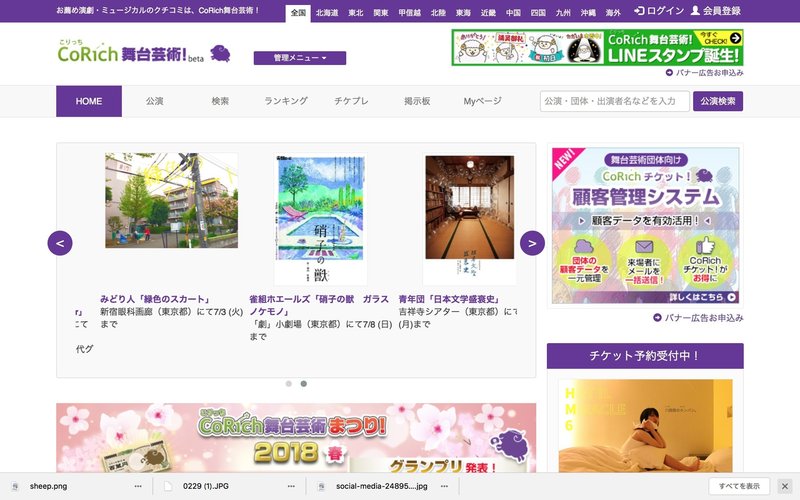Open the 顧客管理システム CoRichチケット banner
Viewport: 800px width, 500px height.
645,226
